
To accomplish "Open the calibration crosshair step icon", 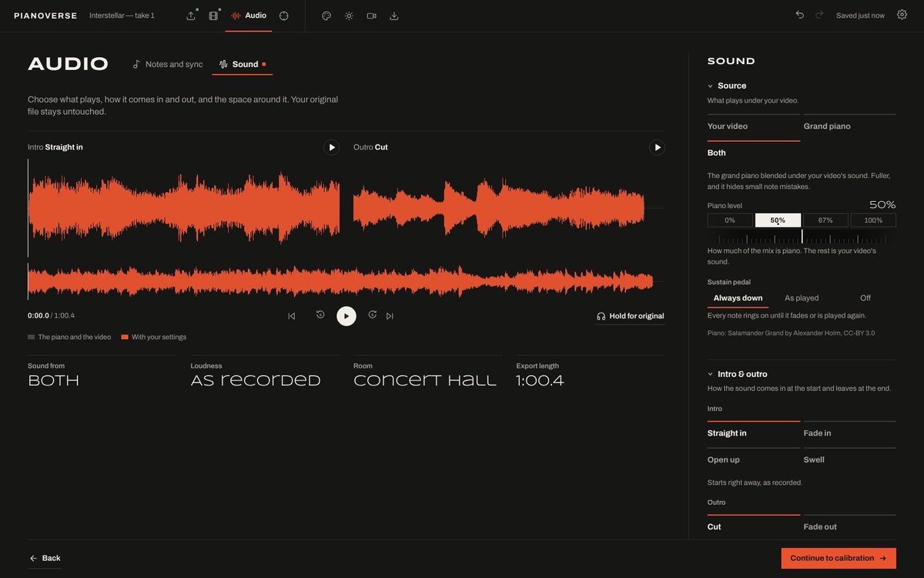I will point(284,15).
